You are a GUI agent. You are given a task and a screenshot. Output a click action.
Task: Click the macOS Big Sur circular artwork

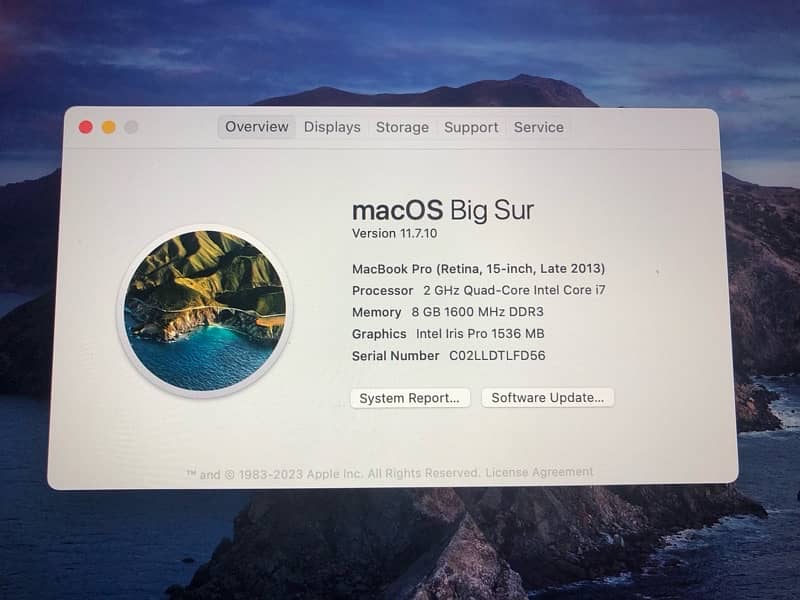(205, 311)
